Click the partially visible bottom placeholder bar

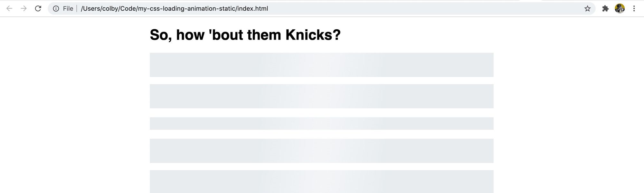tap(321, 182)
